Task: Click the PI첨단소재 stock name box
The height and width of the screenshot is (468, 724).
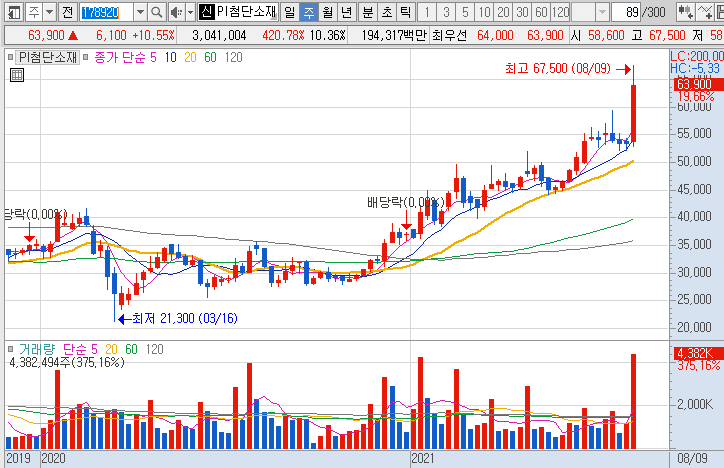Action: click(x=247, y=12)
